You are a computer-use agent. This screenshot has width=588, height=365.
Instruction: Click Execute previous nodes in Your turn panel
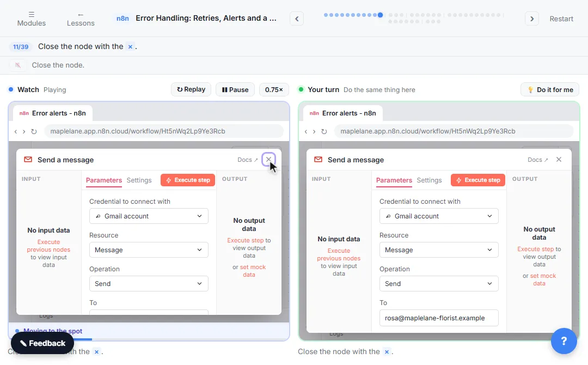click(339, 254)
